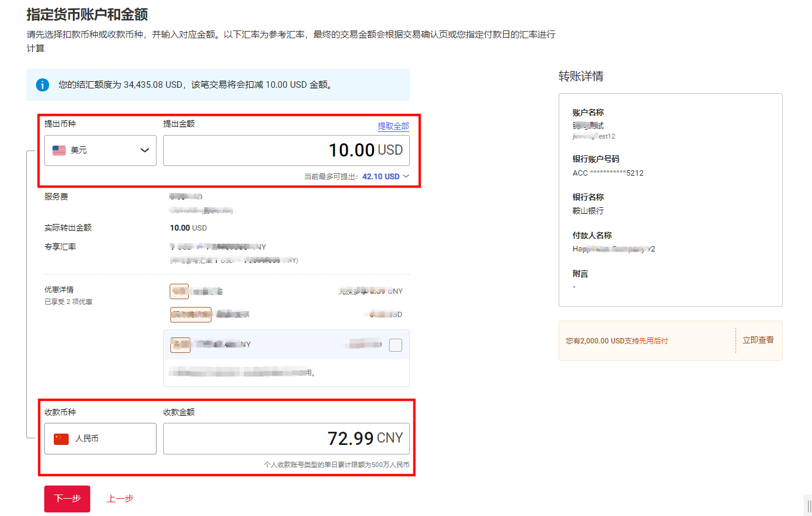This screenshot has width=812, height=516.
Task: Click the 立即查看 link
Action: coord(758,340)
